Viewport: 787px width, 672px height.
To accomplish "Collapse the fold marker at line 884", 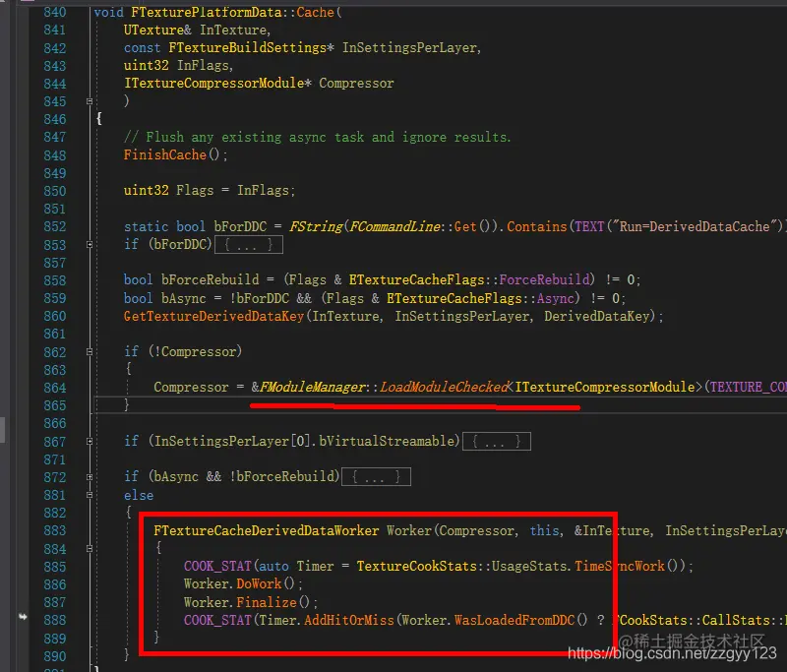I will point(90,549).
